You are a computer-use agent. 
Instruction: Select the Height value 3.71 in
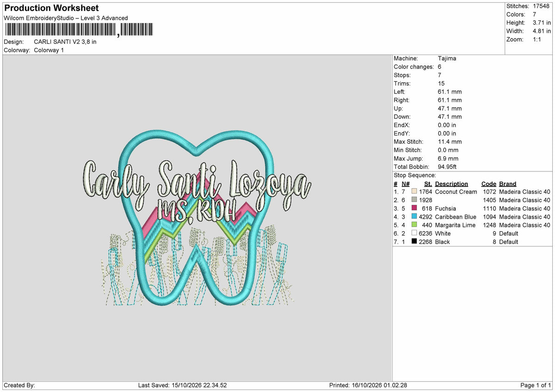click(x=542, y=23)
